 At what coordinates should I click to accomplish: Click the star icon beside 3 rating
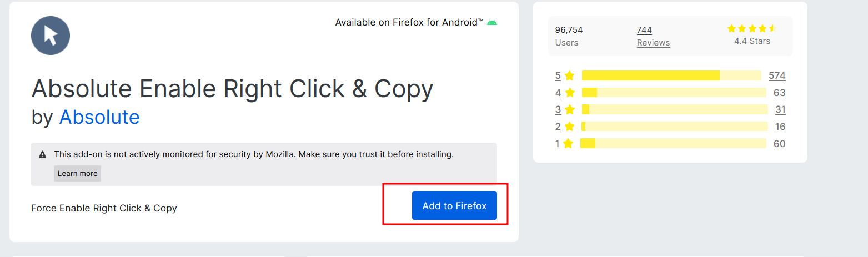pos(569,109)
